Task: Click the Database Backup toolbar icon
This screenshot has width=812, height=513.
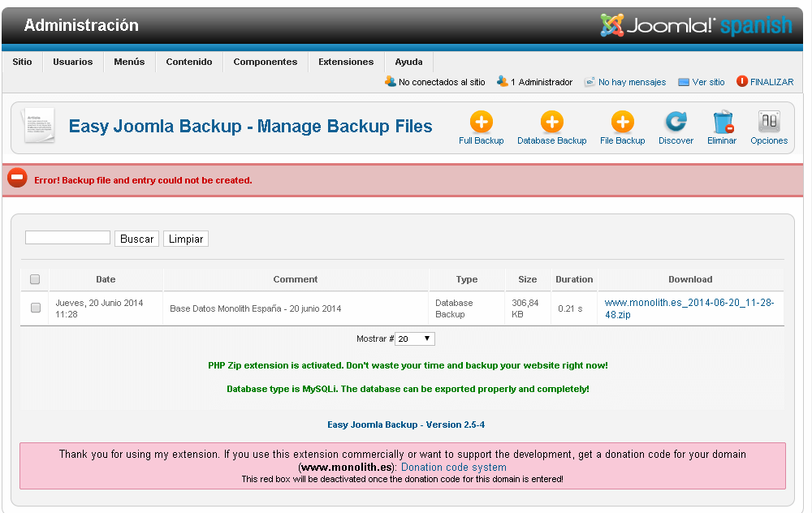Action: coord(551,123)
